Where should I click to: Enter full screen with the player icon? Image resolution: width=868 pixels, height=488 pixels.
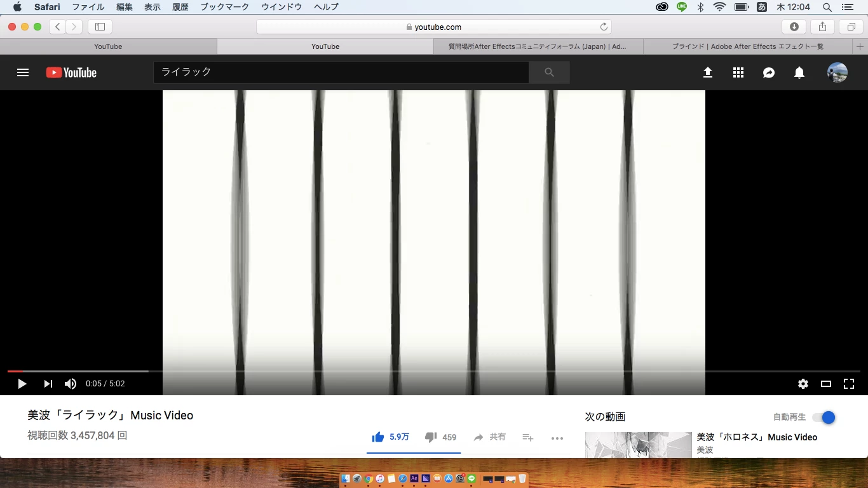[849, 384]
